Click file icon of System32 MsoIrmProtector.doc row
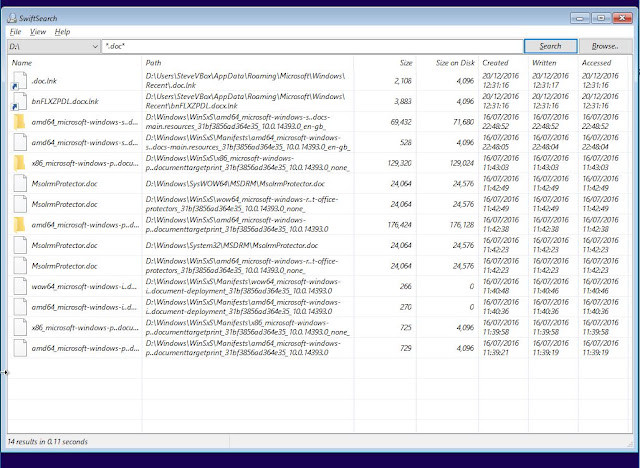 [x=20, y=245]
